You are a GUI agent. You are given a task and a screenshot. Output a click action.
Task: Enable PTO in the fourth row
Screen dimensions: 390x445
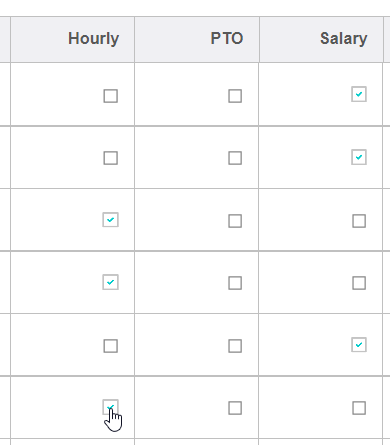[235, 283]
